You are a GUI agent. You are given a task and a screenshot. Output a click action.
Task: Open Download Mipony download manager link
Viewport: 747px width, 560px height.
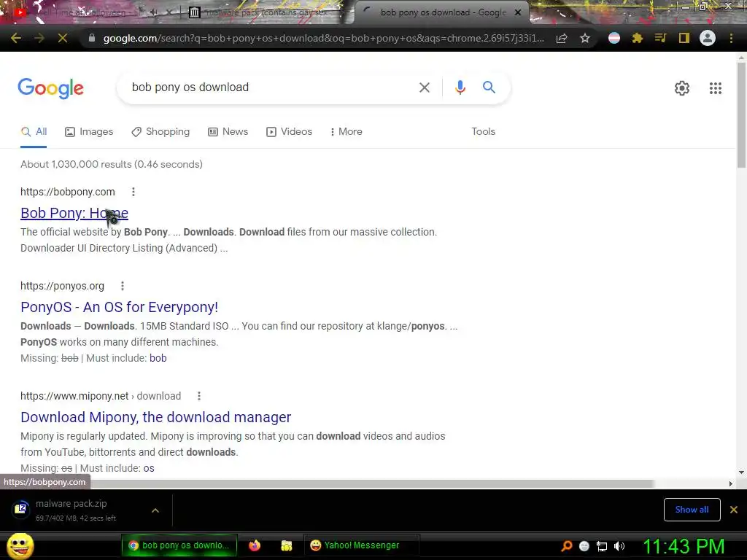tap(156, 417)
